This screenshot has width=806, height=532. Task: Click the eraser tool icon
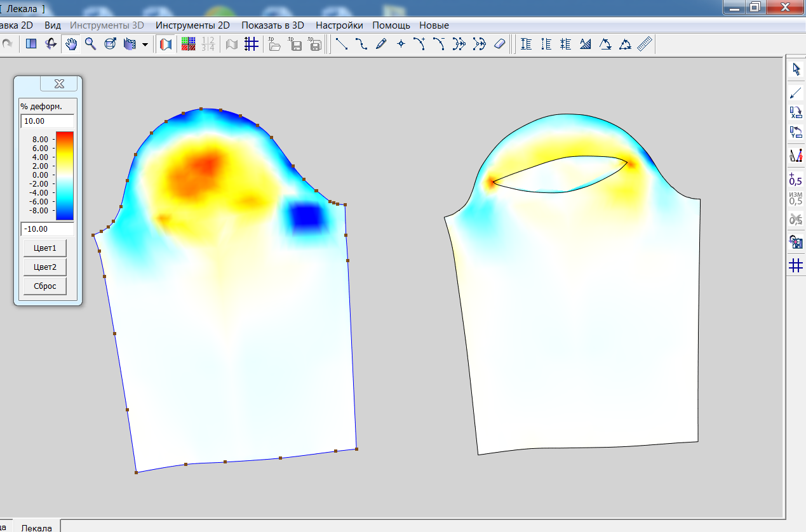pyautogui.click(x=500, y=44)
